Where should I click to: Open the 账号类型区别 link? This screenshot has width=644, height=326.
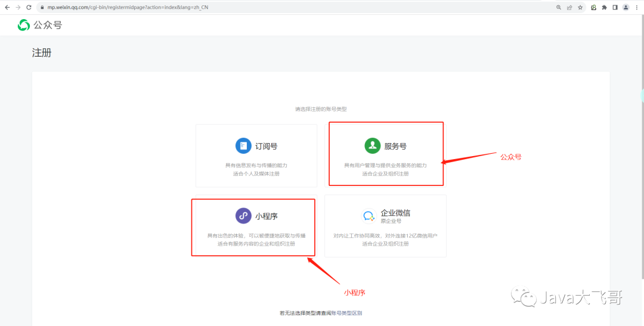346,313
